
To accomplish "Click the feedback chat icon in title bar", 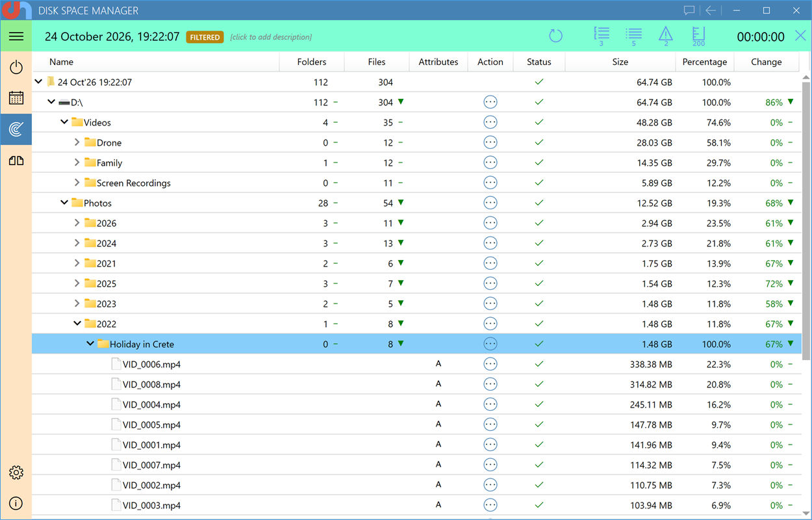I will (x=689, y=10).
